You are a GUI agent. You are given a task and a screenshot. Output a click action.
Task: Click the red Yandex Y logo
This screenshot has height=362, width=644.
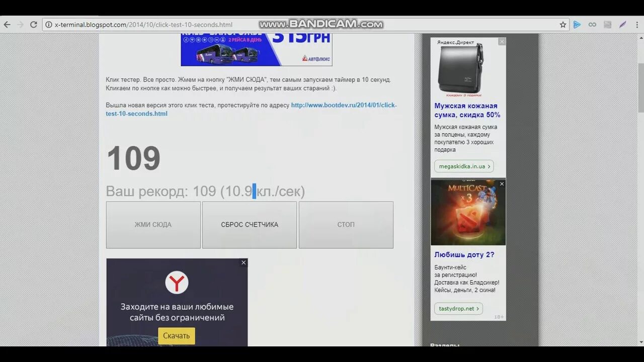pyautogui.click(x=177, y=283)
